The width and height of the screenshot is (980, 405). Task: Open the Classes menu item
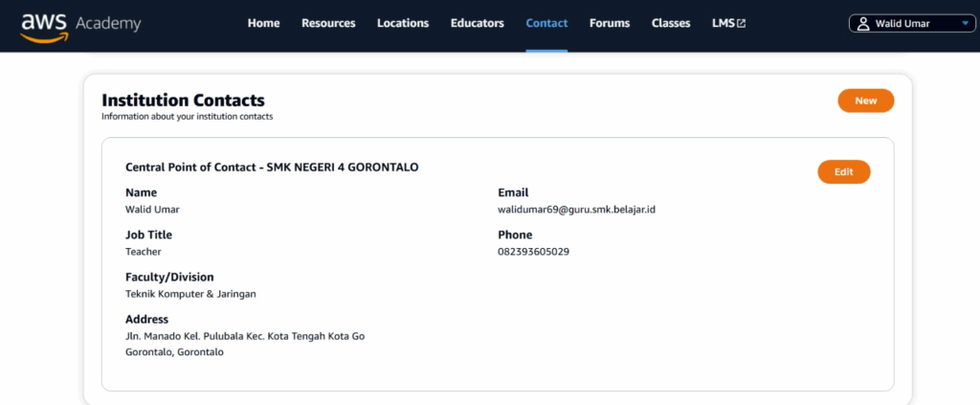click(x=671, y=24)
